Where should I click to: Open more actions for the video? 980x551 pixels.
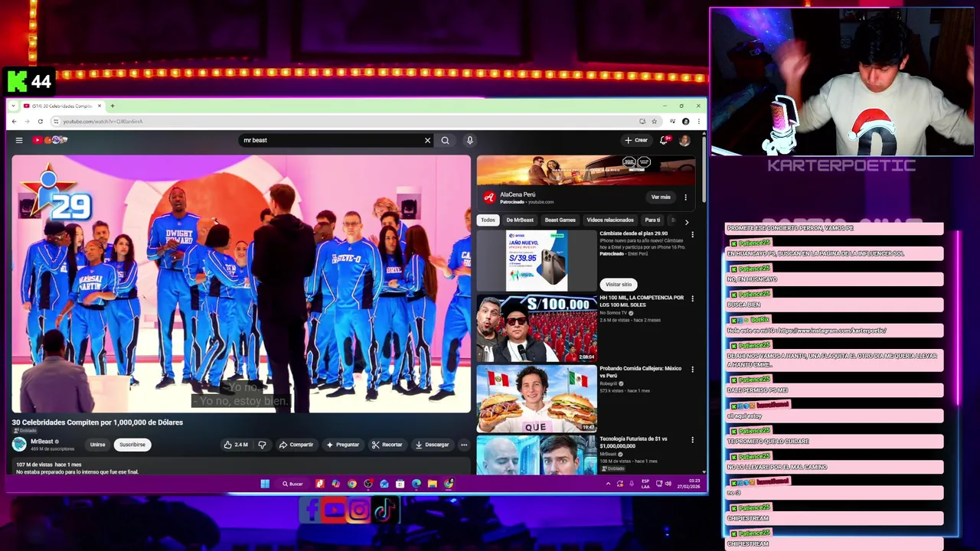pos(463,445)
